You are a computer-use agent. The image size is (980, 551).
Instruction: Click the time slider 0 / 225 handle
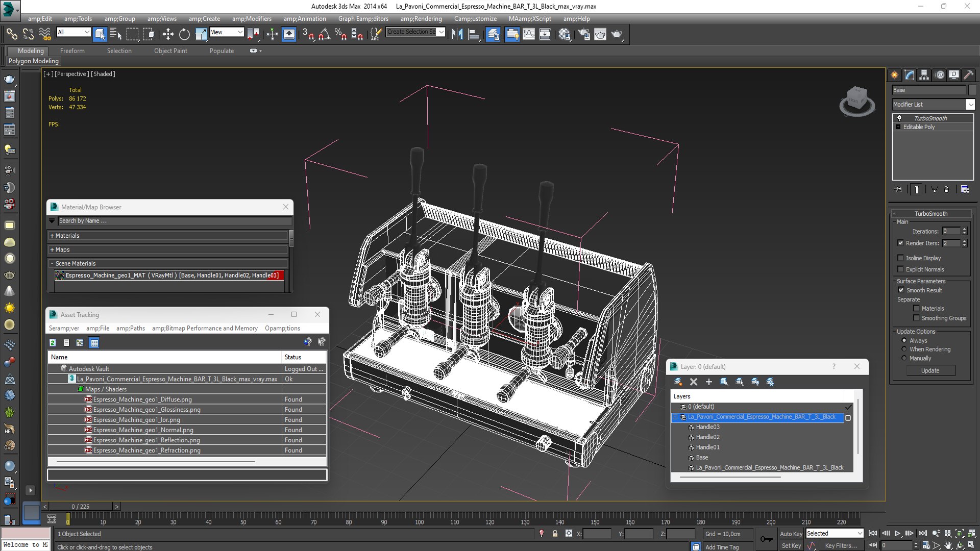(x=80, y=507)
